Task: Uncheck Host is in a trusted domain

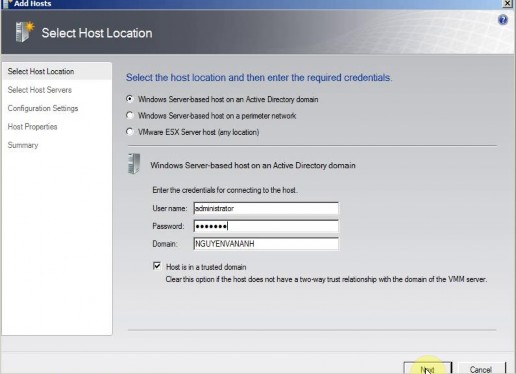Action: point(157,266)
